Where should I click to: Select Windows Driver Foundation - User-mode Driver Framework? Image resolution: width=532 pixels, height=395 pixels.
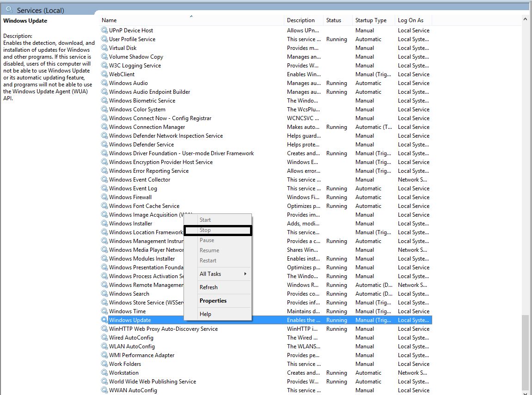pos(266,153)
